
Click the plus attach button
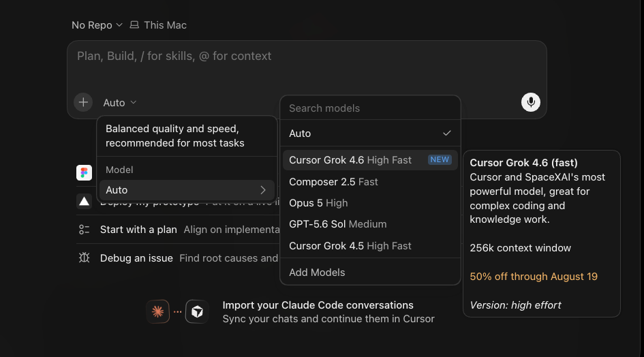(x=83, y=102)
